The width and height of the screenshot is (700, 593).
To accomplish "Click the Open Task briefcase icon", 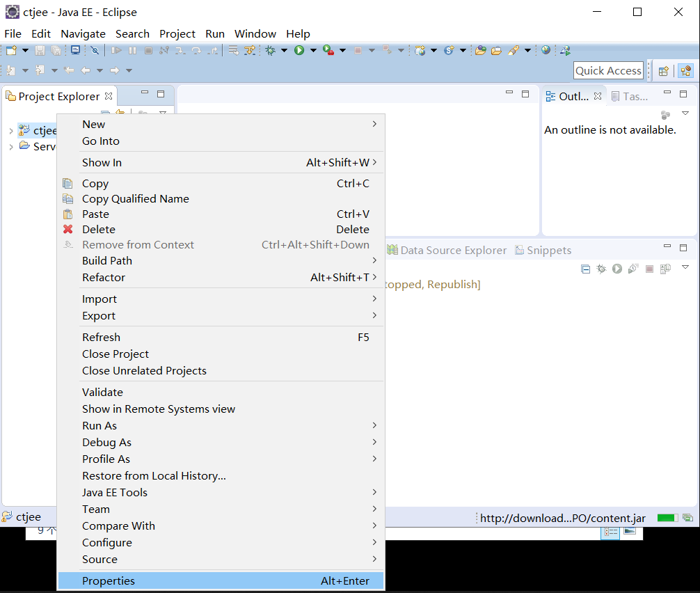I will pyautogui.click(x=496, y=50).
